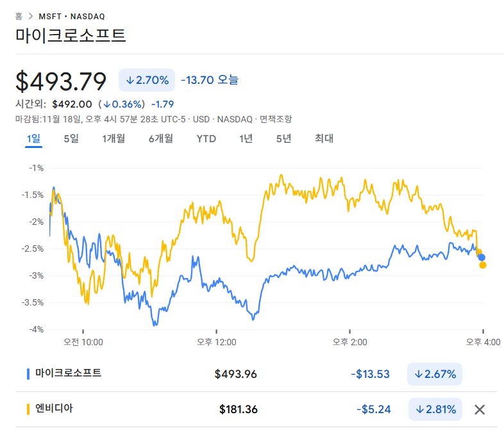Click the Nvidia 2.81% down badge

[x=435, y=409]
